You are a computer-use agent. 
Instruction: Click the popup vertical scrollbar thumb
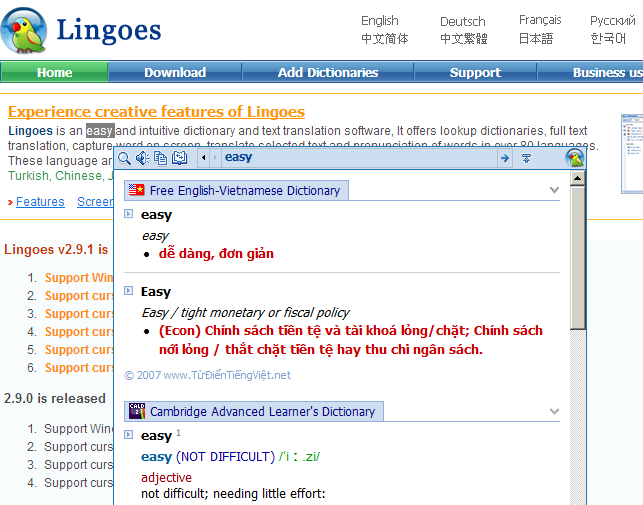click(577, 258)
